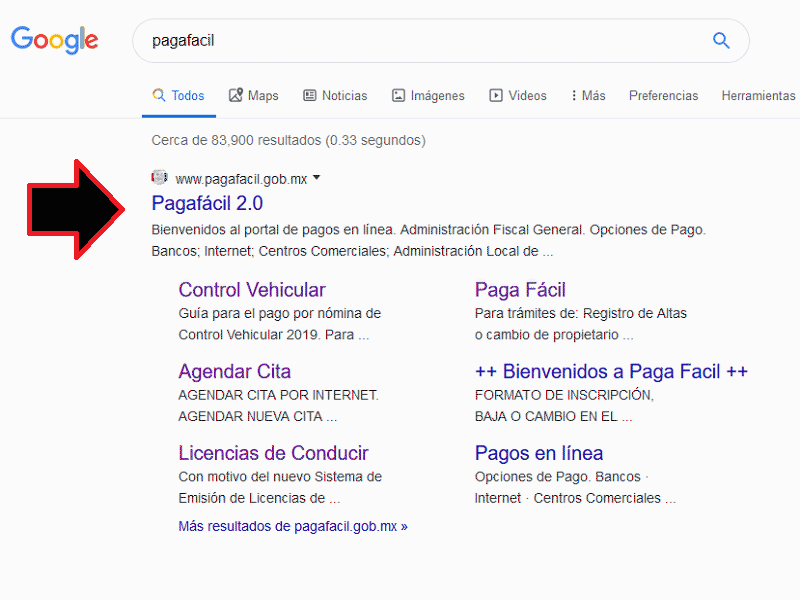Open Preferencias settings
The height and width of the screenshot is (600, 800).
click(663, 95)
